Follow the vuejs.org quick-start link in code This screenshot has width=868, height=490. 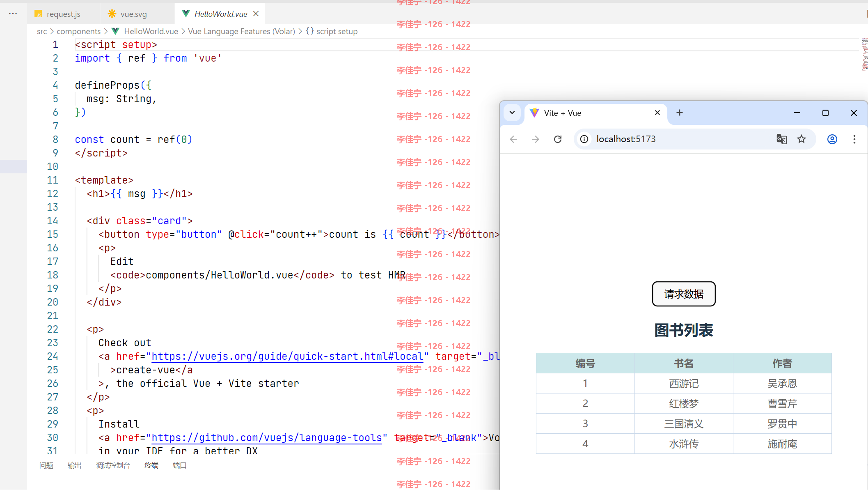(x=287, y=356)
